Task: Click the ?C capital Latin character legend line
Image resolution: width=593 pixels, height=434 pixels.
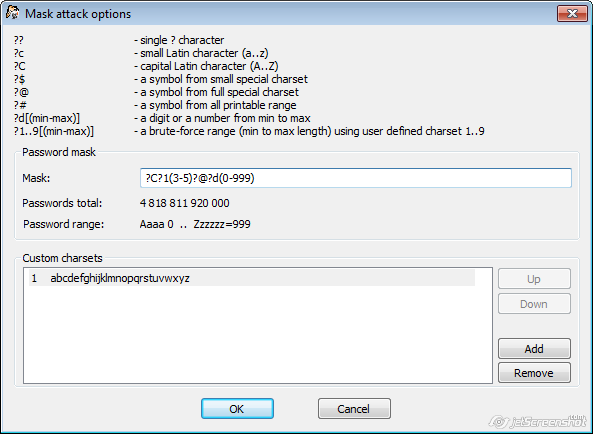Action: [x=146, y=66]
